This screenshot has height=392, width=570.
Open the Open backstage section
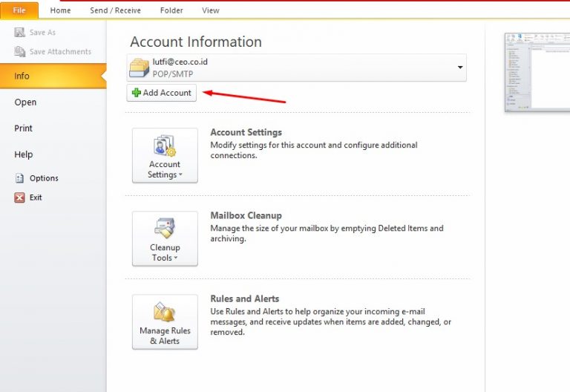click(25, 102)
